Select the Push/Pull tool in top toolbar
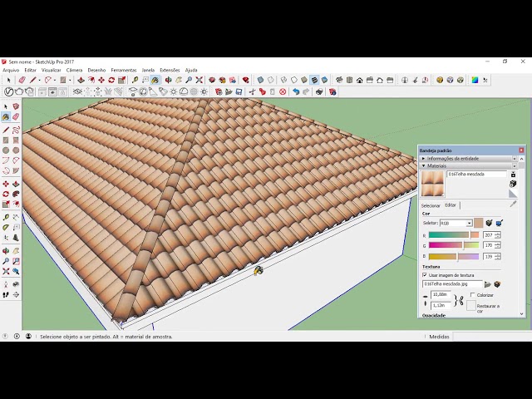This screenshot has width=532, height=399. coord(81,80)
